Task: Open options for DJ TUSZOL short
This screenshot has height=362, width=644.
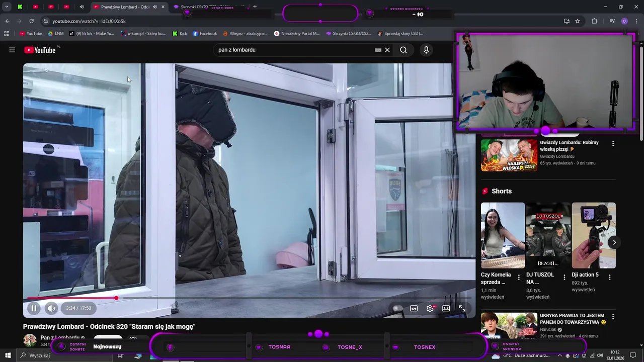Action: (x=564, y=278)
